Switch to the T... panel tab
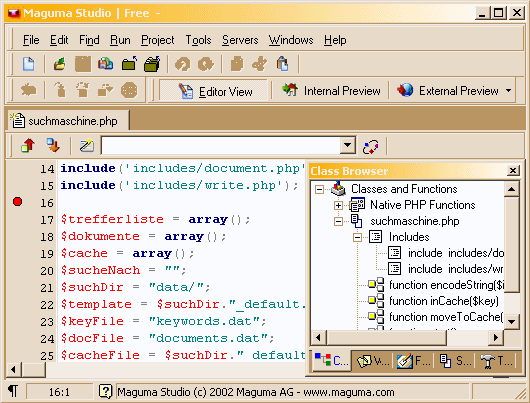530x403 pixels. [x=496, y=361]
